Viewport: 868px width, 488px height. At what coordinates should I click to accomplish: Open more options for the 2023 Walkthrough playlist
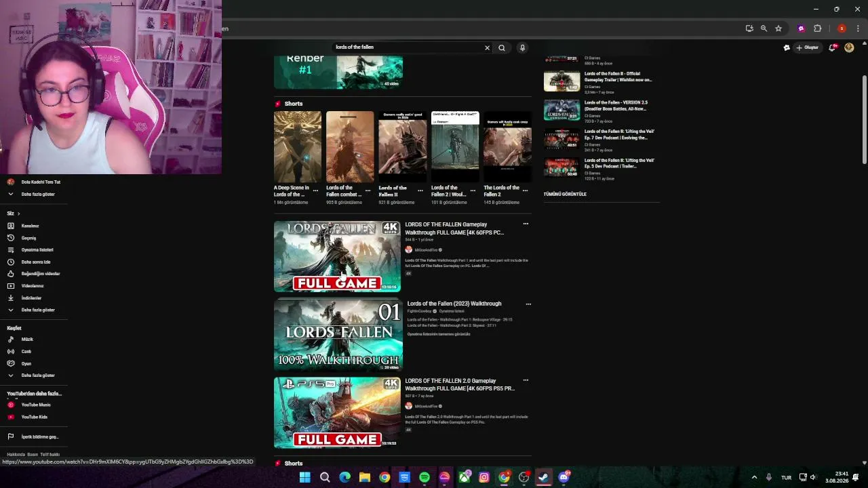528,304
